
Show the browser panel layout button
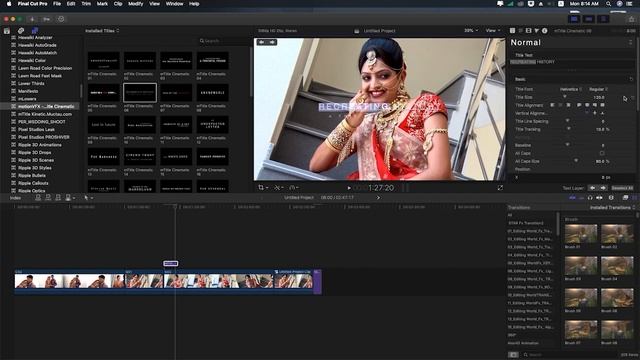574,19
